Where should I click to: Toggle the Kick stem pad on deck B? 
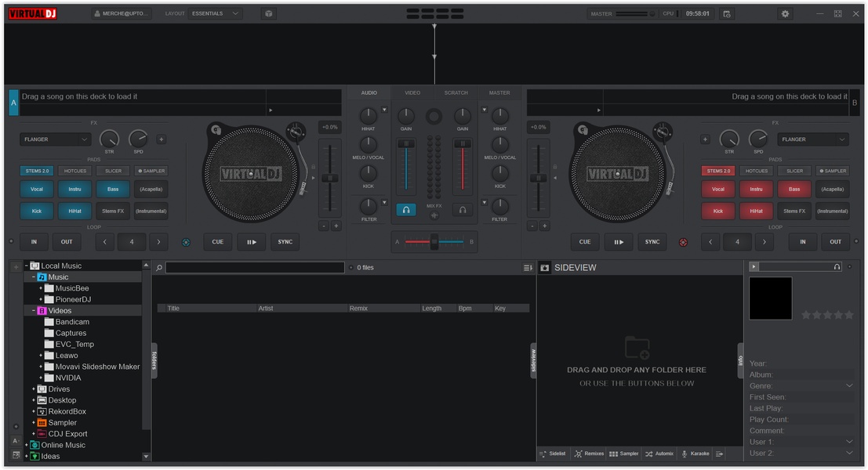coord(718,211)
